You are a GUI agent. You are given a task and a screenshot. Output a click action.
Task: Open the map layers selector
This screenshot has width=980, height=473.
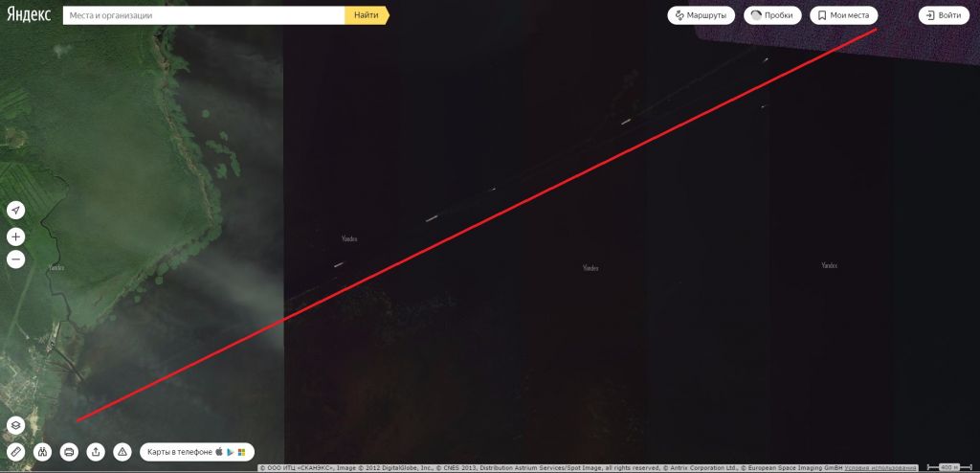(15, 425)
